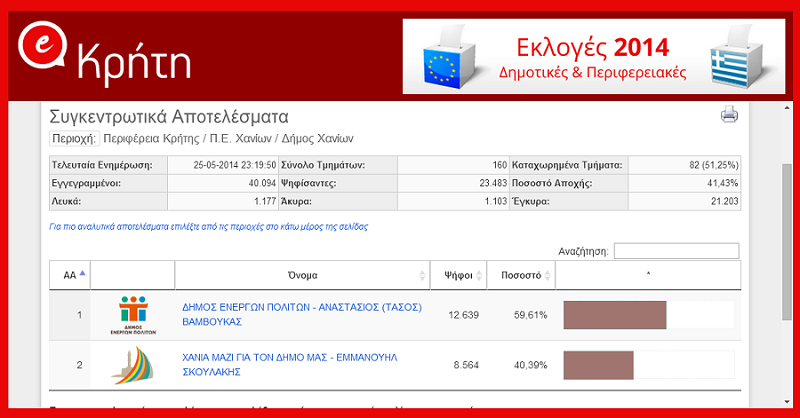
Task: Open the ΔΗΜΟΣ ΕΝΕΡΓΩΝ ΠΟΛΙΤΩΝ party logo
Action: point(132,315)
